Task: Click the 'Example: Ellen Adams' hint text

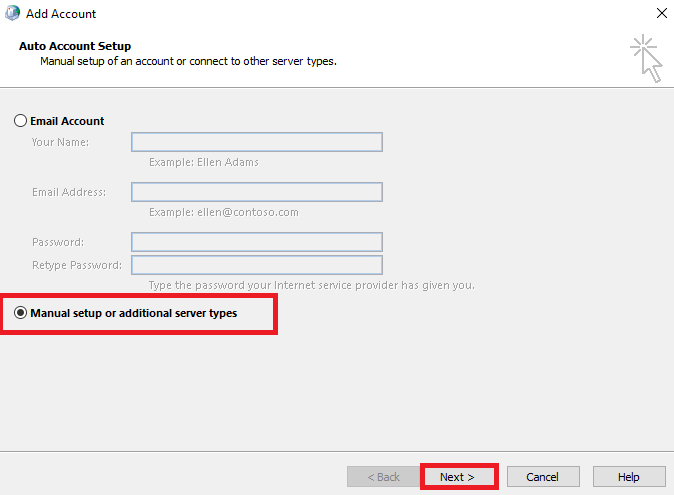Action: (x=204, y=162)
